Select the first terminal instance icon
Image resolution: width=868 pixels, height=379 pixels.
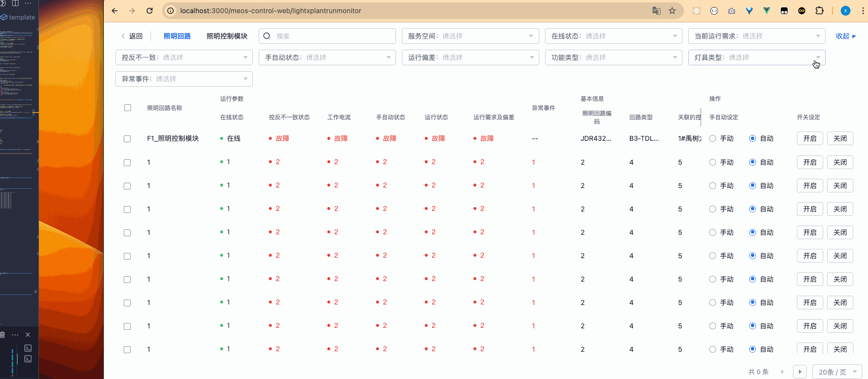[x=28, y=348]
